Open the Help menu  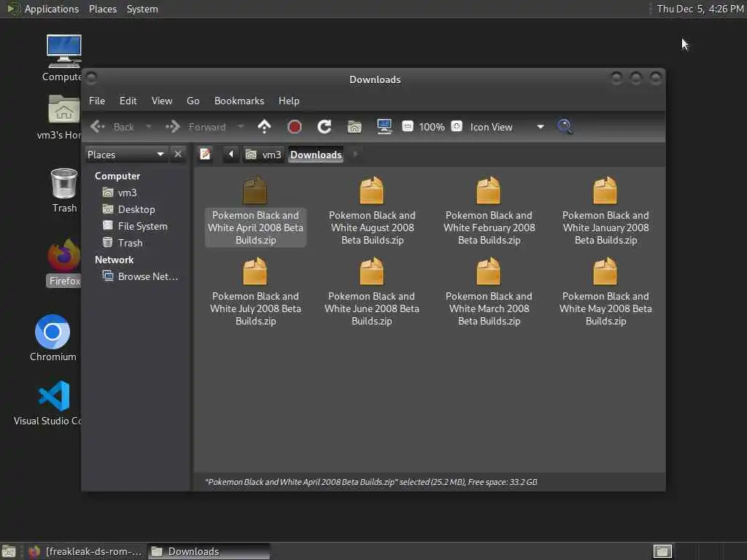(x=289, y=101)
